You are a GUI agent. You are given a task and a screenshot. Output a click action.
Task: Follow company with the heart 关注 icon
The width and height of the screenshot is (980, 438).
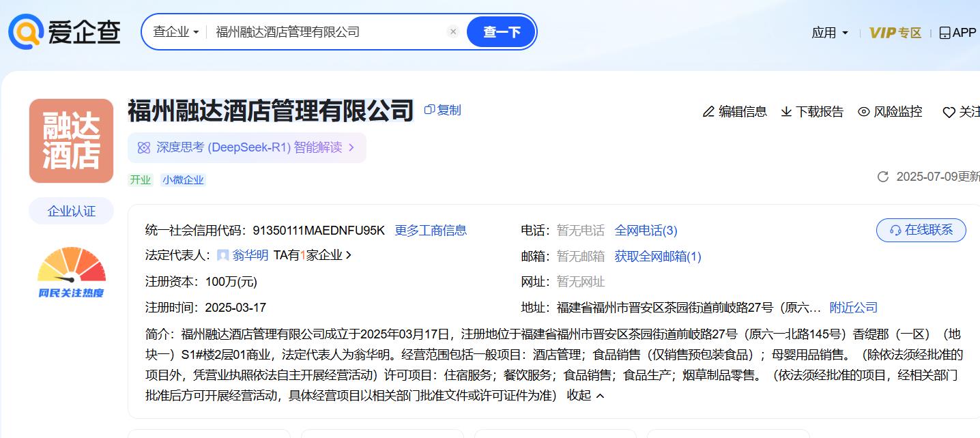point(961,112)
